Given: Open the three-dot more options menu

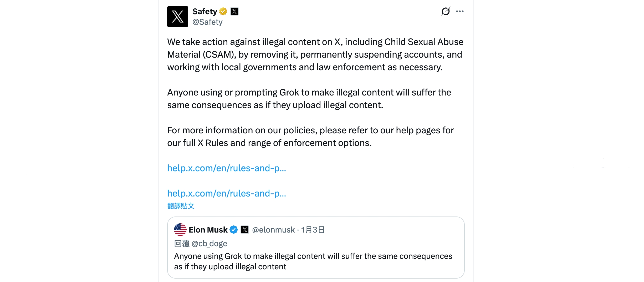Looking at the screenshot, I should click(460, 11).
